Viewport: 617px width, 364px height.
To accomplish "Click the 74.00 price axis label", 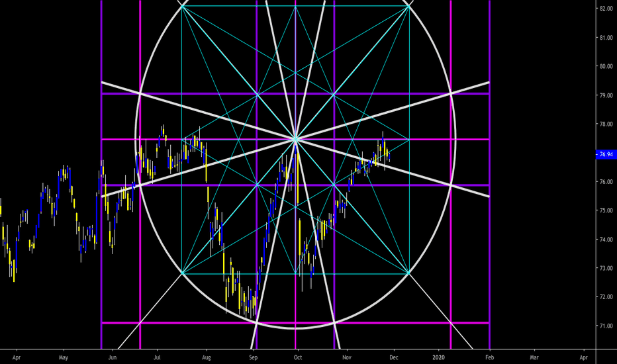I will pos(606,240).
